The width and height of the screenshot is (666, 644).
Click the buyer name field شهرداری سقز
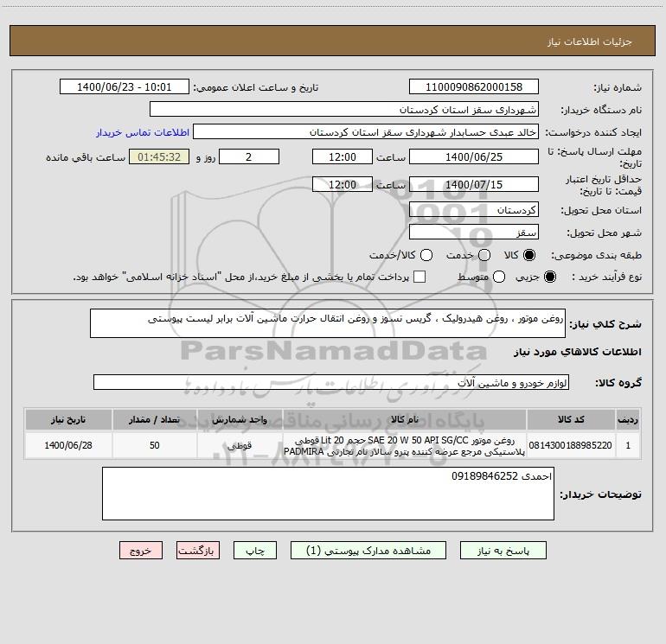tap(344, 109)
